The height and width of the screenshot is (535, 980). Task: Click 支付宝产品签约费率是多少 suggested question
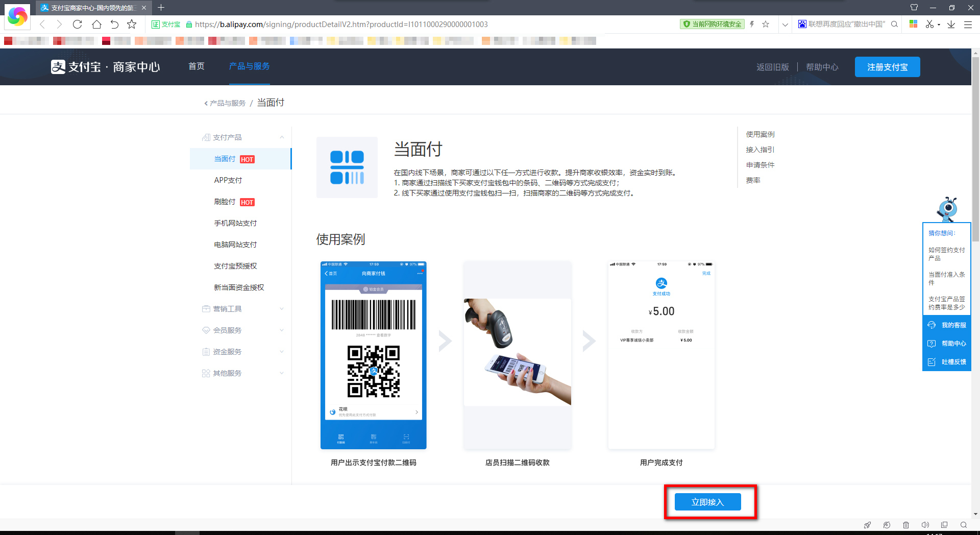click(x=947, y=303)
